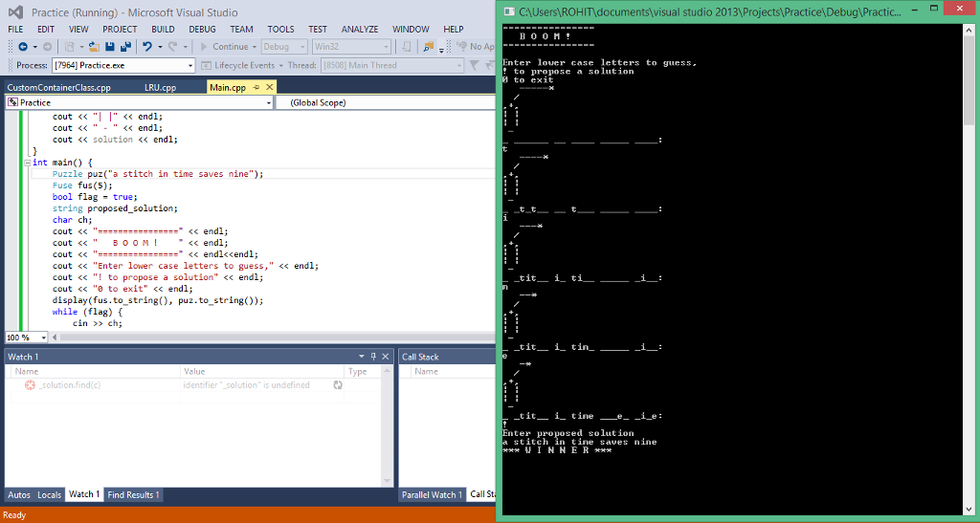Open the Debug configuration dropdown
980x523 pixels.
coord(302,47)
